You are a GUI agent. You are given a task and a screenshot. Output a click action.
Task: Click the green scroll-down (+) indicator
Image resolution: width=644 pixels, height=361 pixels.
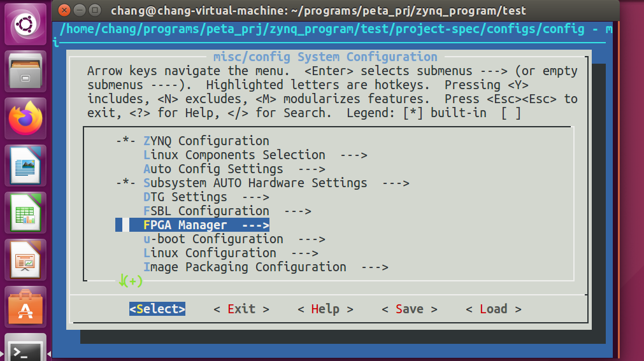coord(131,281)
